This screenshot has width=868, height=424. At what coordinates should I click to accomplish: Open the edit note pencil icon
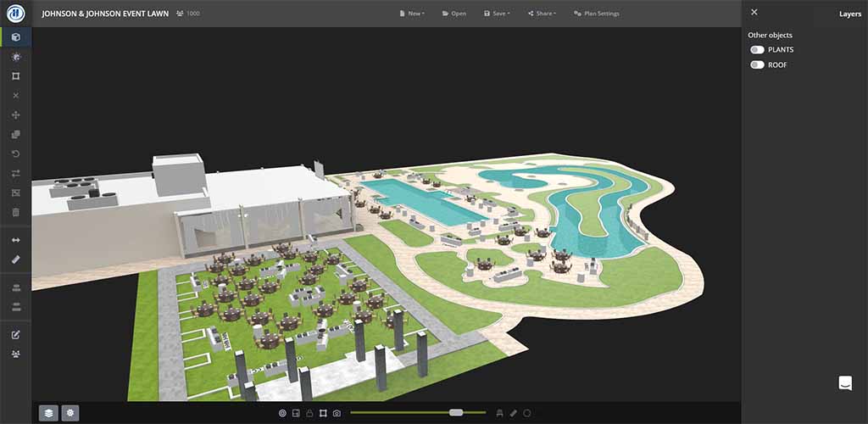15,334
